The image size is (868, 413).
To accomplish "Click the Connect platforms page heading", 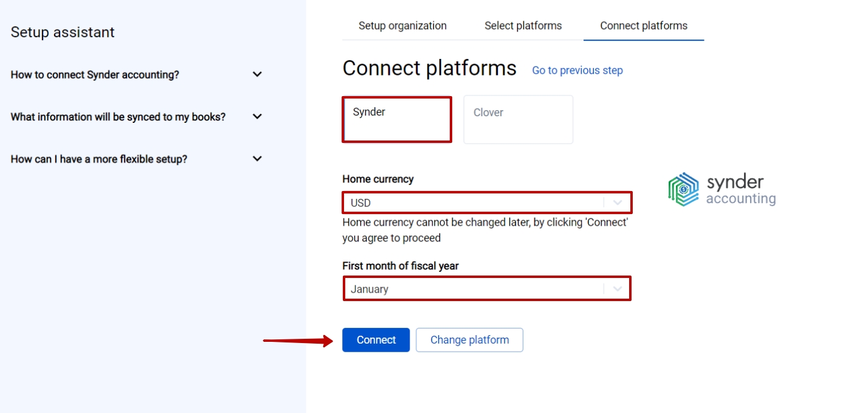I will [429, 68].
